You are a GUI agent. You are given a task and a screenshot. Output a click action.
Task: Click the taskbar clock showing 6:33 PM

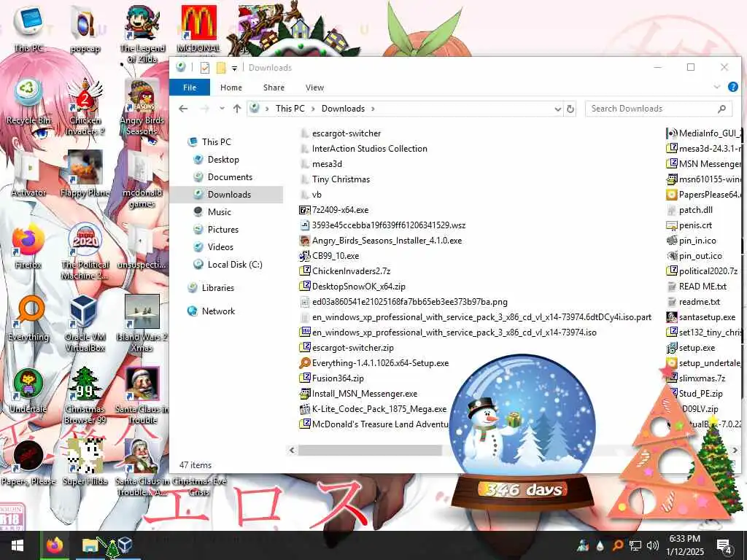click(x=684, y=545)
